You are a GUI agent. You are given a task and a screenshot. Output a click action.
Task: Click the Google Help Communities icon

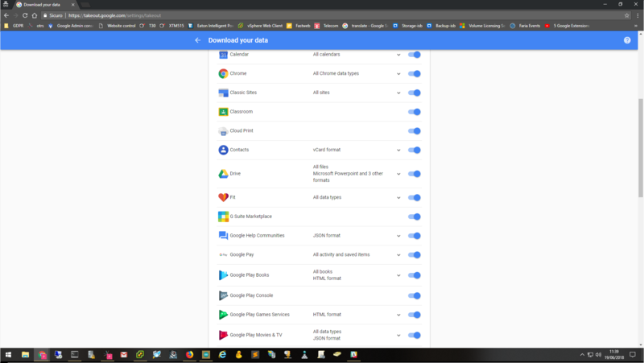223,236
